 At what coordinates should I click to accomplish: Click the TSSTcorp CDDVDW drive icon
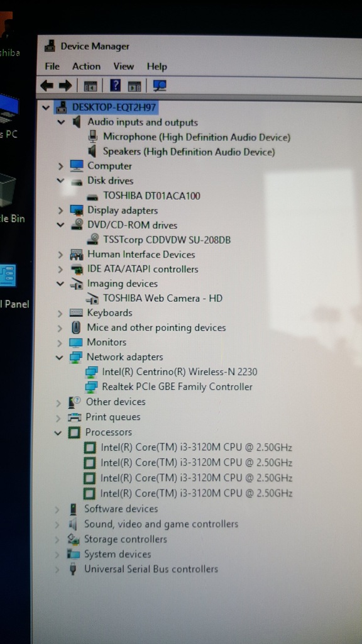click(93, 239)
